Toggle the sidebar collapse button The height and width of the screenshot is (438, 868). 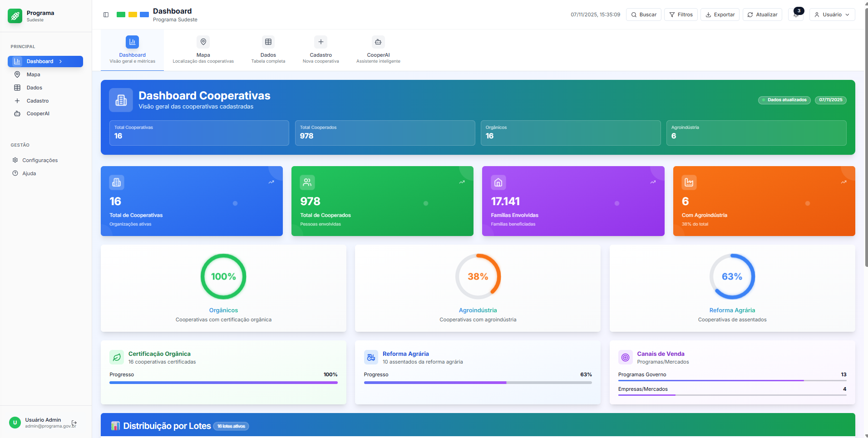106,15
